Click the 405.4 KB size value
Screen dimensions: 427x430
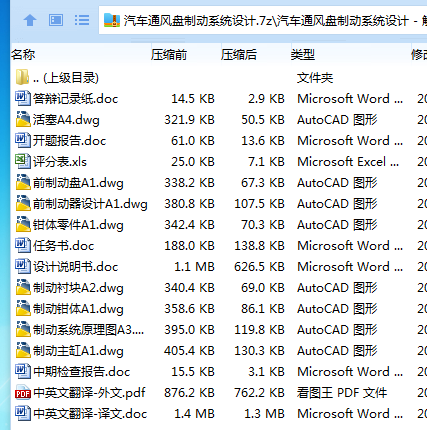click(189, 351)
